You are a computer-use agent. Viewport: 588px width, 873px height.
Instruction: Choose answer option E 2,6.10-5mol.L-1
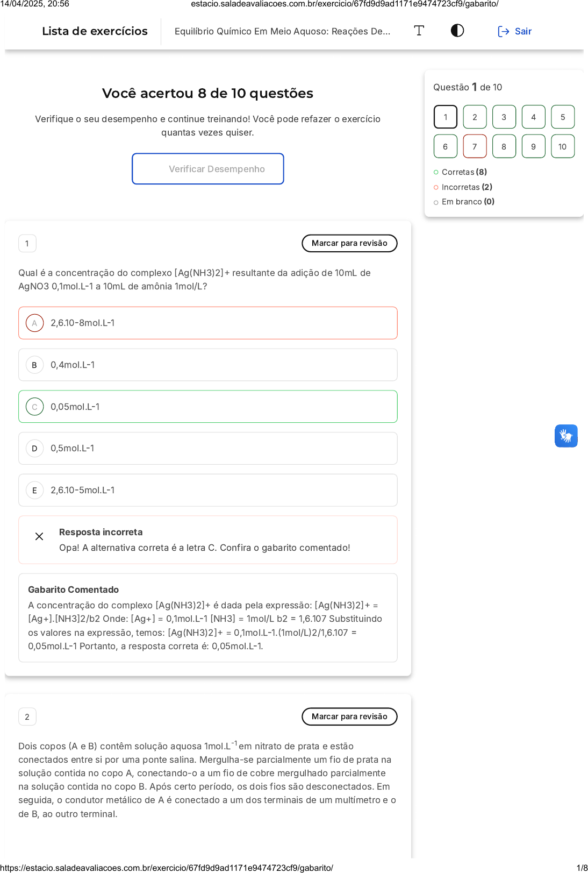pyautogui.click(x=207, y=490)
